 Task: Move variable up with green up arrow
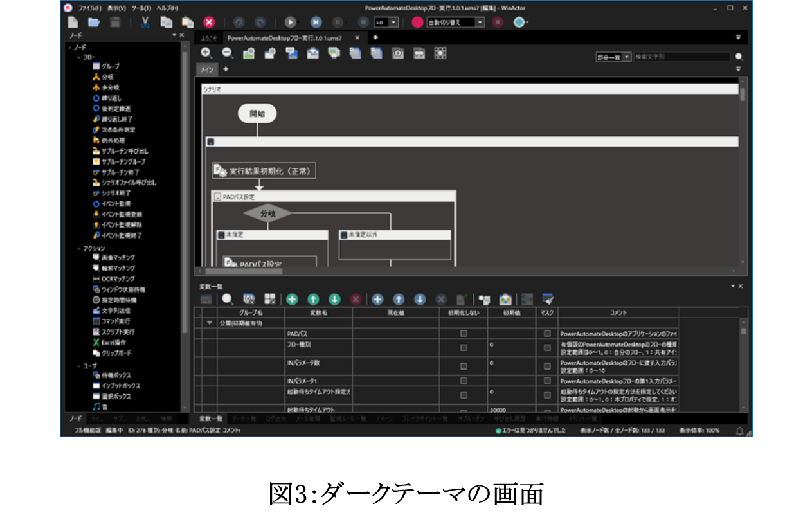pyautogui.click(x=313, y=299)
